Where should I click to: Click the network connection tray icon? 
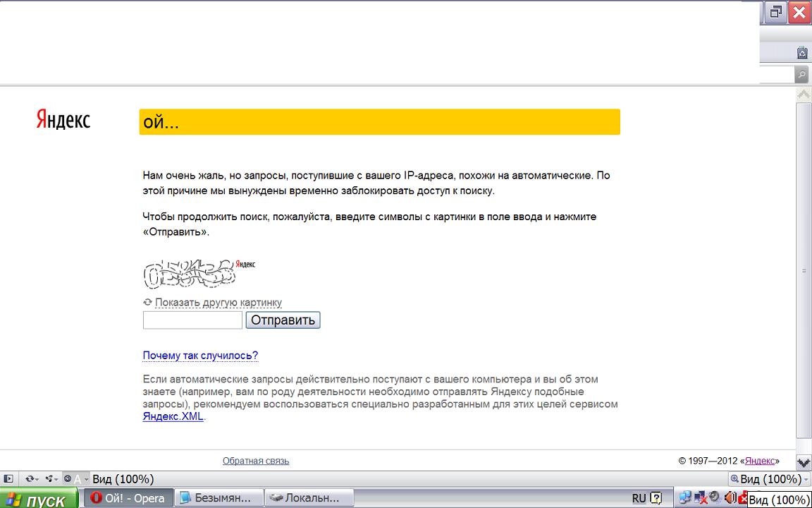685,499
